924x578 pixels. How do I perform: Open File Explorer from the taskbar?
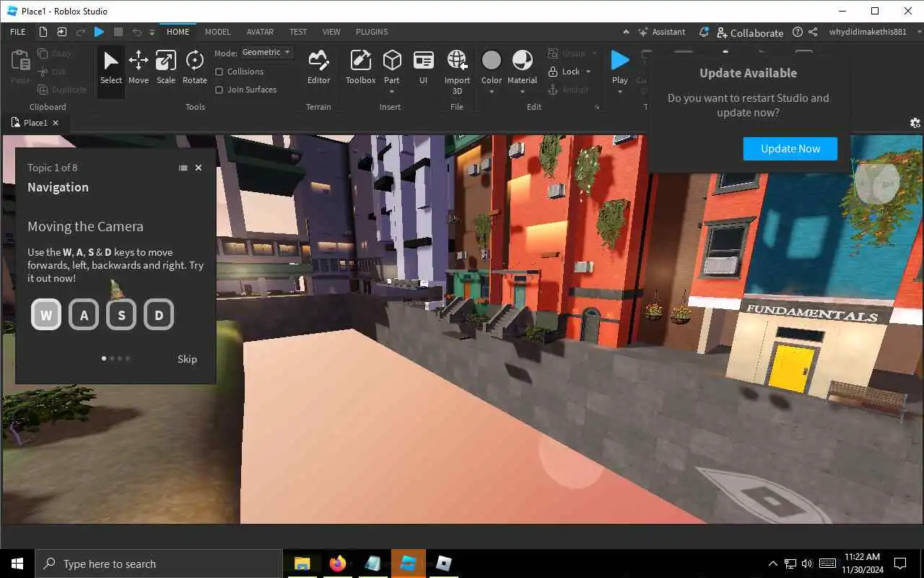302,564
